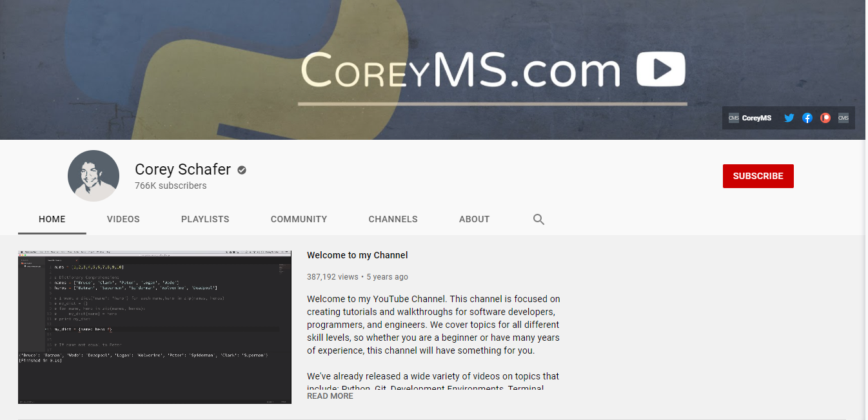The image size is (868, 420).
Task: Click the CoreyMS.com banner play logo
Action: [661, 69]
